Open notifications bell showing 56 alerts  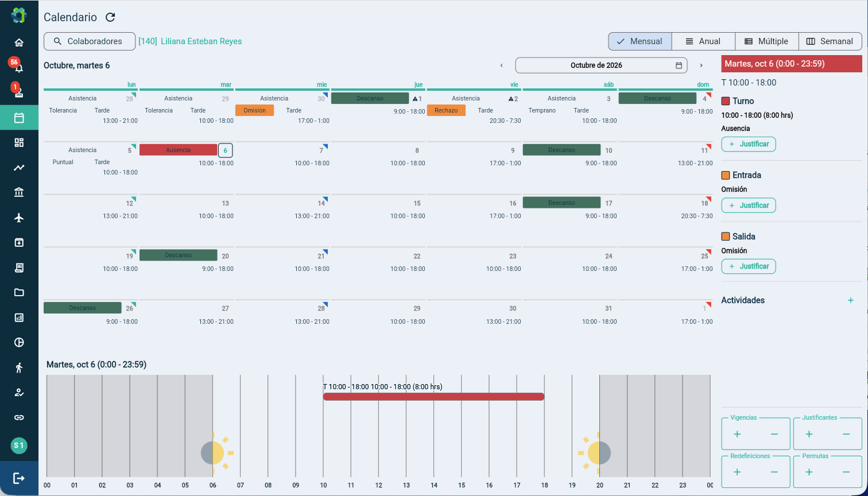[x=19, y=68]
